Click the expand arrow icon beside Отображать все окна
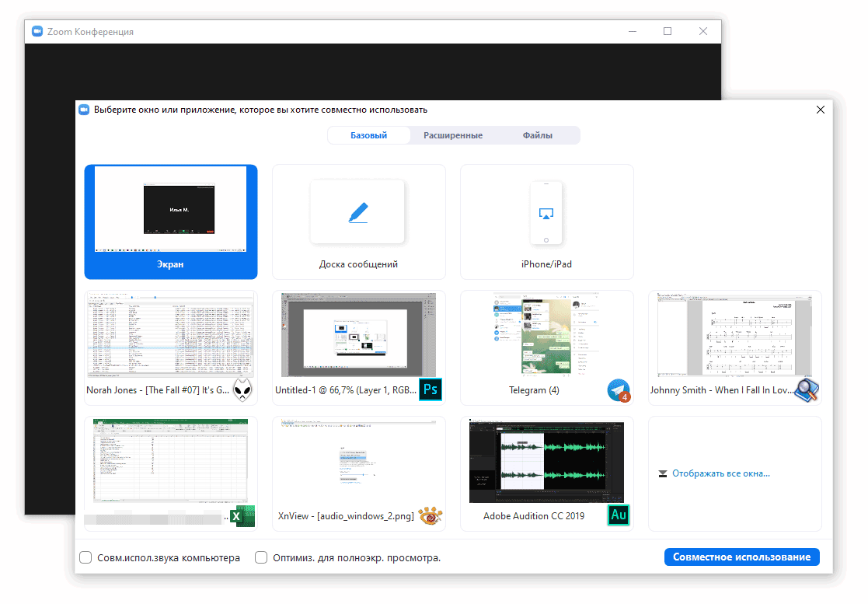This screenshot has width=868, height=604. tap(663, 474)
